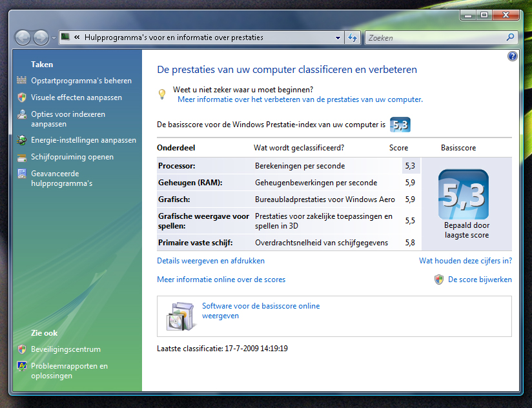Click the Geavanceerde hulpprogramma's icon
This screenshot has height=408, width=532.
pyautogui.click(x=22, y=174)
